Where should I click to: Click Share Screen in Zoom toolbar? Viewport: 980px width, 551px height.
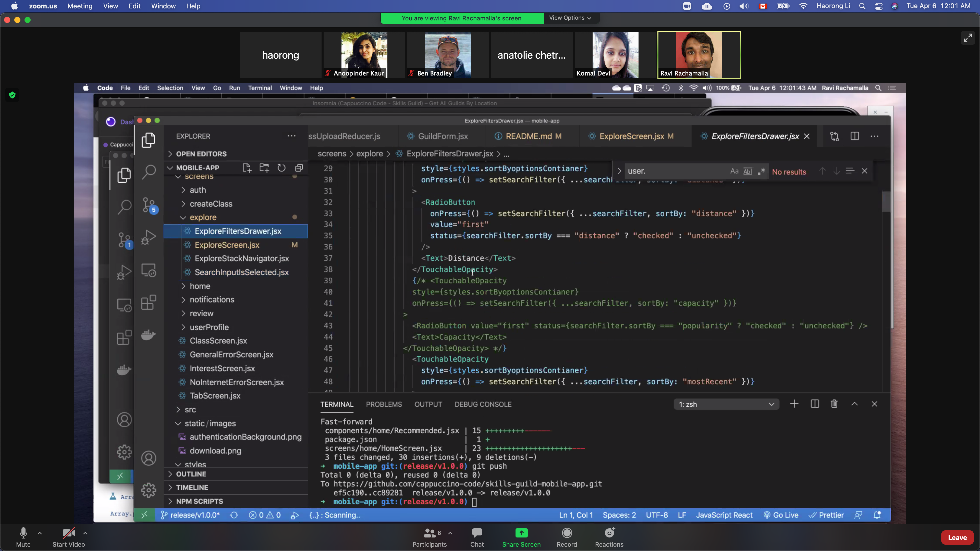pos(521,537)
